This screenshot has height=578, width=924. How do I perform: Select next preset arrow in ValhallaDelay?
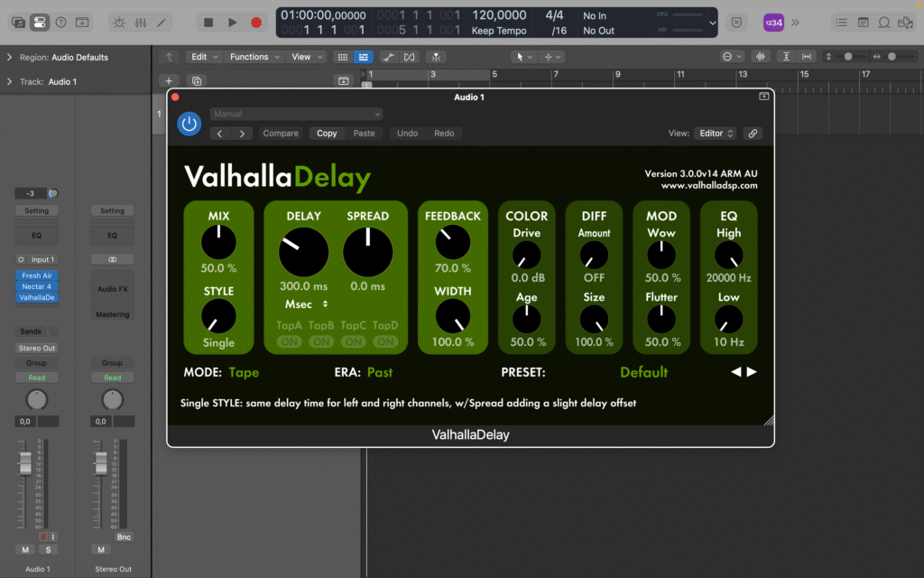click(x=752, y=372)
